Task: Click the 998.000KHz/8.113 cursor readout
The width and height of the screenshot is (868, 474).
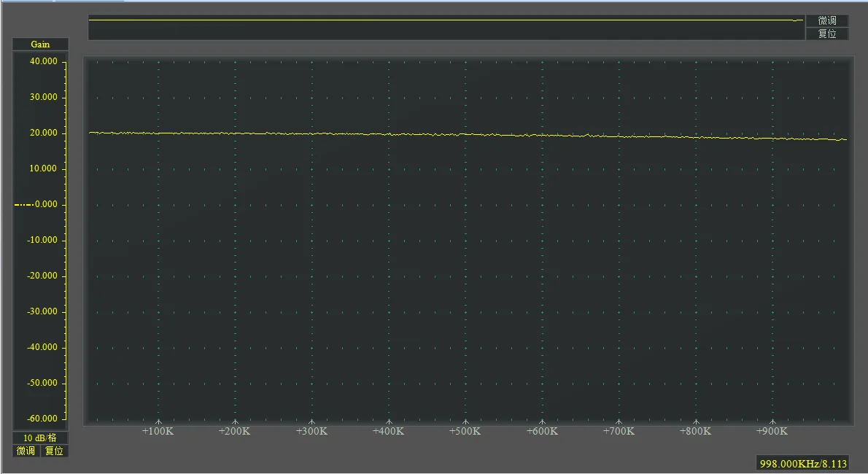Action: click(x=803, y=464)
